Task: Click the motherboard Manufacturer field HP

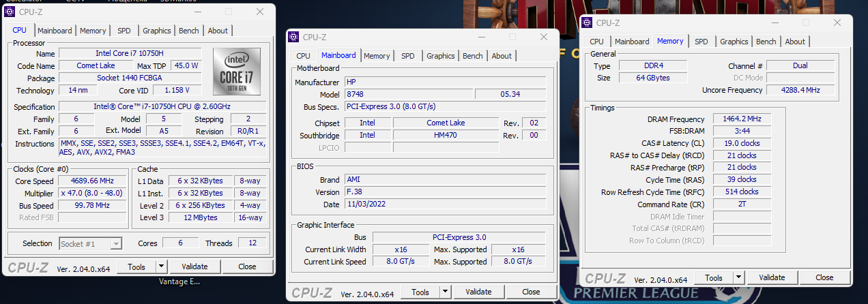Action: [445, 82]
